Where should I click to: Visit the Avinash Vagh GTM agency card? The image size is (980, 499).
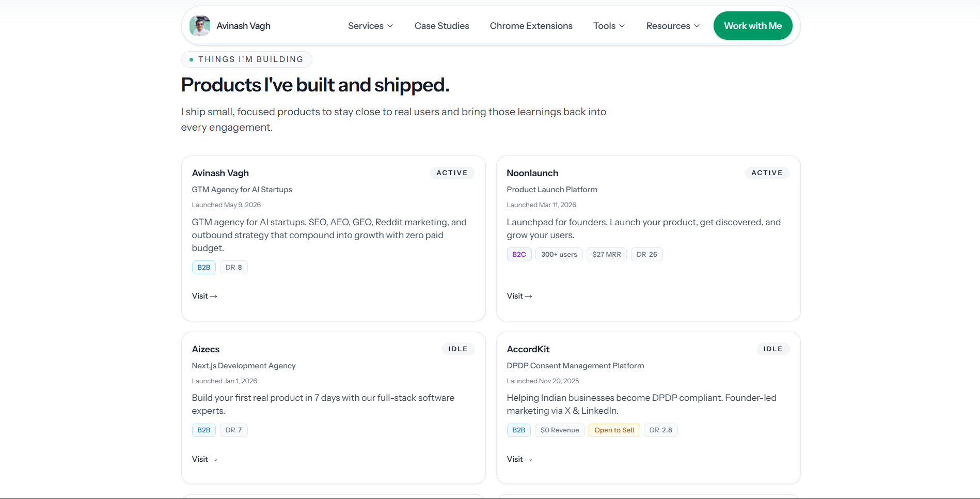[x=204, y=296]
